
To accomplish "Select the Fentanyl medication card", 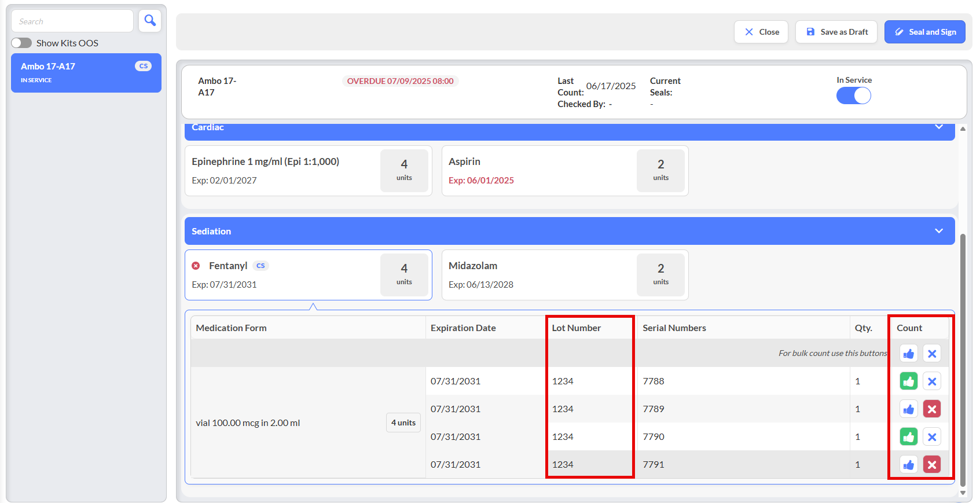I will (x=309, y=275).
